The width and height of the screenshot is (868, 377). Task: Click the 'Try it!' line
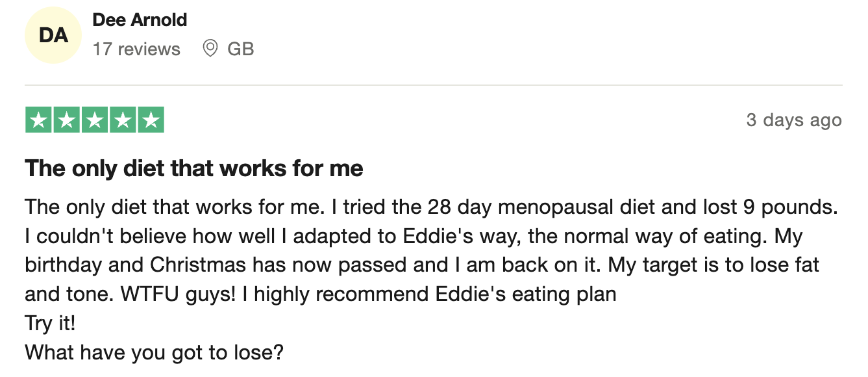50,323
